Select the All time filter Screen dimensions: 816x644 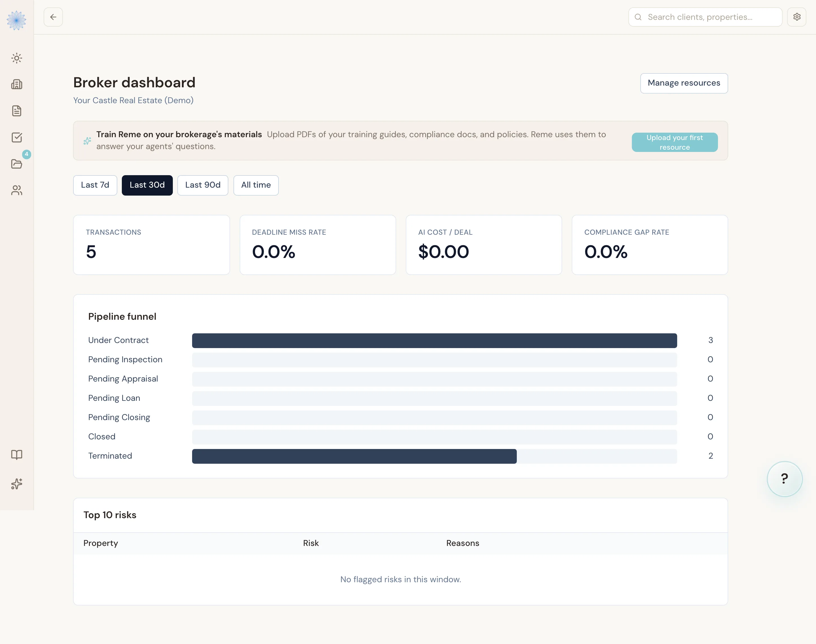click(x=256, y=185)
